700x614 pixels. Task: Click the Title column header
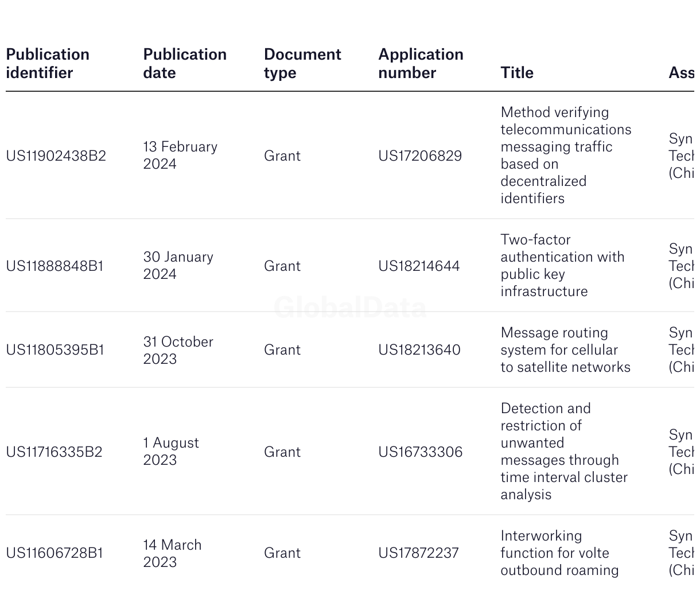pyautogui.click(x=517, y=73)
